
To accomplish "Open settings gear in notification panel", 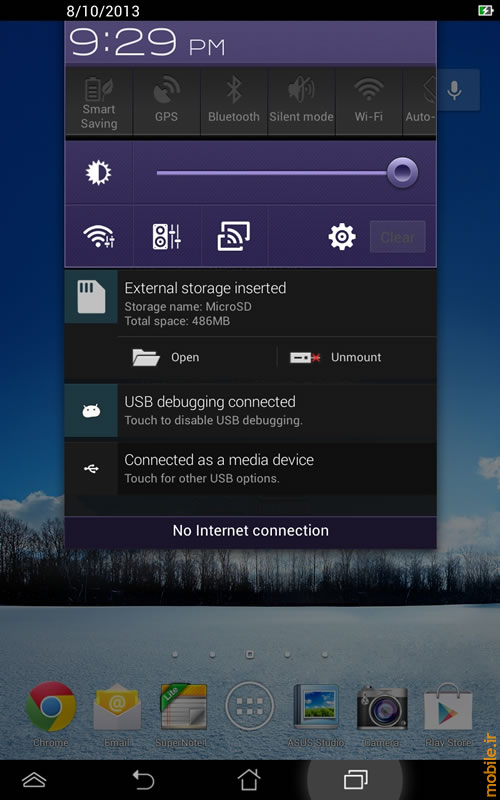I will pos(342,237).
